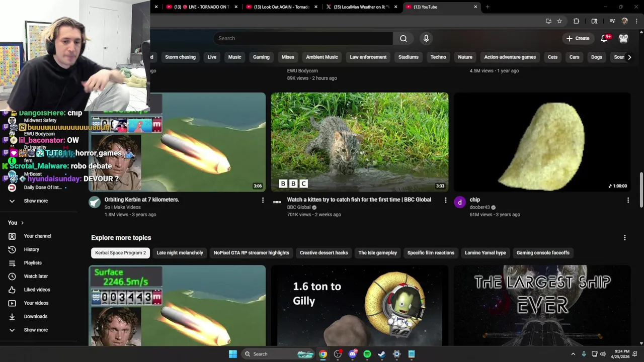Open the Chrome three-dot menu

pos(636,21)
